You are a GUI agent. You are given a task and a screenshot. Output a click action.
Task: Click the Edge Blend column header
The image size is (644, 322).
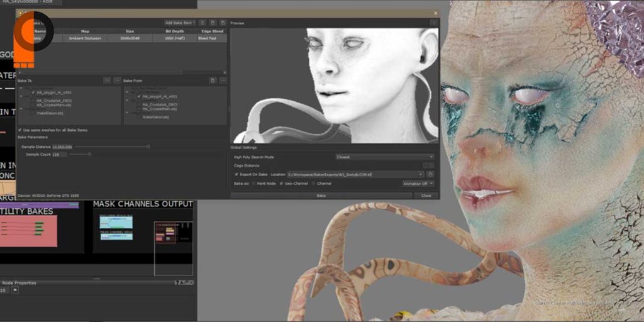click(x=212, y=31)
